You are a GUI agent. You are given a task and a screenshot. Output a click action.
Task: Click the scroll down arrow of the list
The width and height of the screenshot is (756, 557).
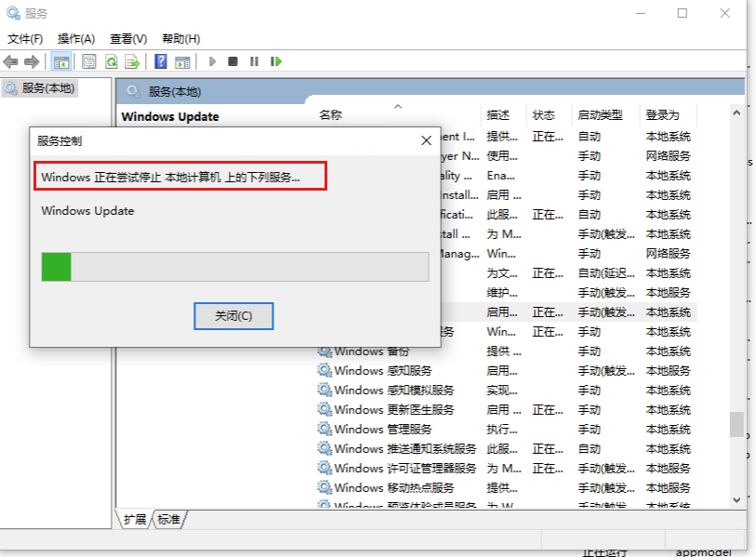pos(736,500)
